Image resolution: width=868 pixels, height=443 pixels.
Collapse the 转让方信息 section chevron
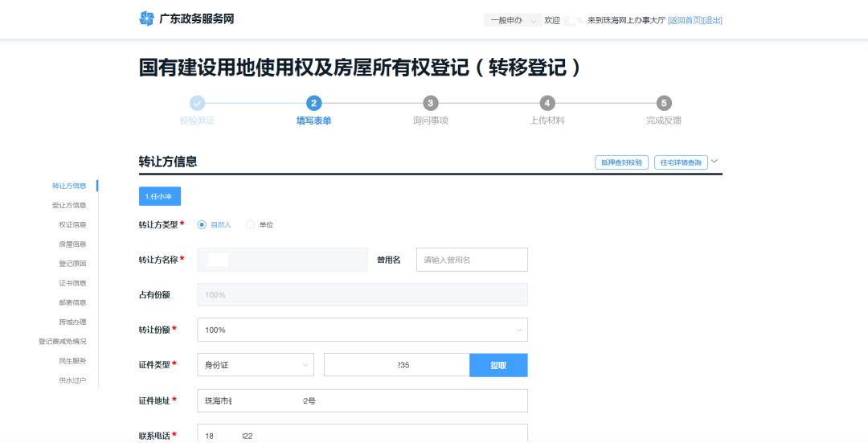[715, 161]
